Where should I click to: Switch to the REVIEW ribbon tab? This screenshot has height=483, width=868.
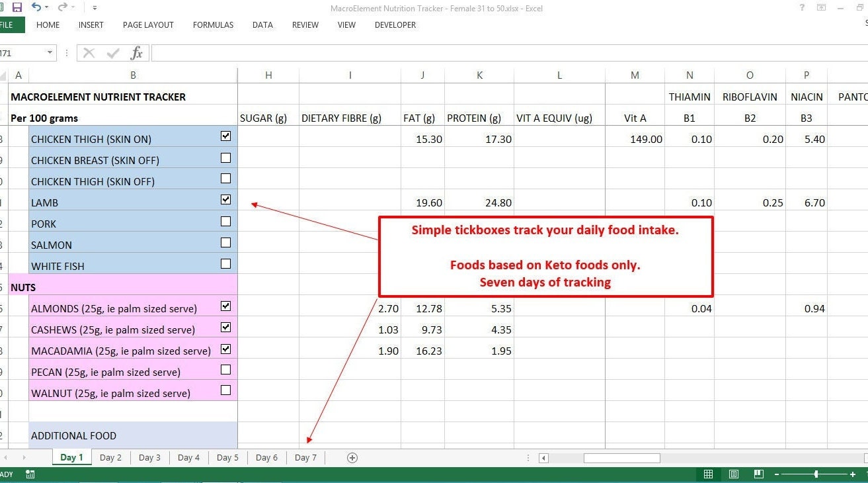[305, 25]
